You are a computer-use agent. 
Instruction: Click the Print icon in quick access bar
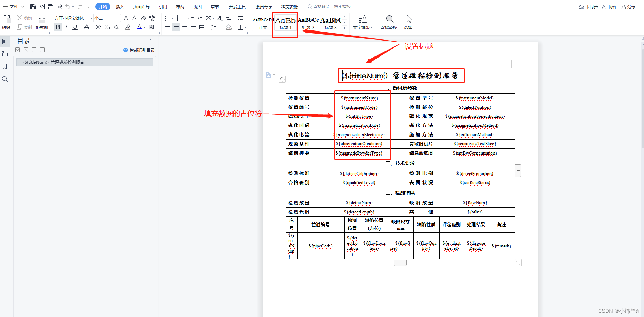pos(51,7)
